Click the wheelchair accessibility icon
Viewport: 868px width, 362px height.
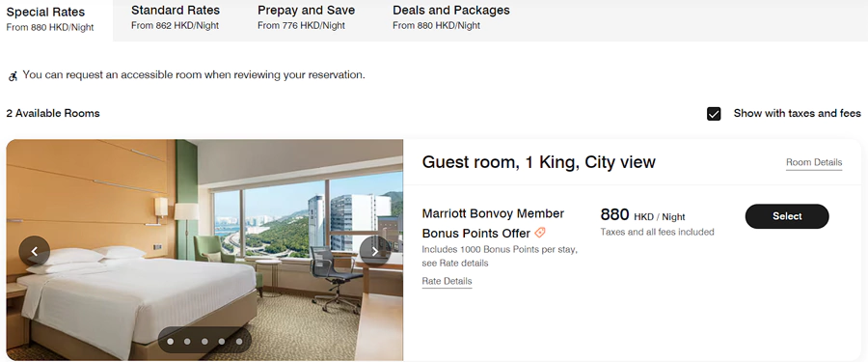pyautogui.click(x=13, y=75)
